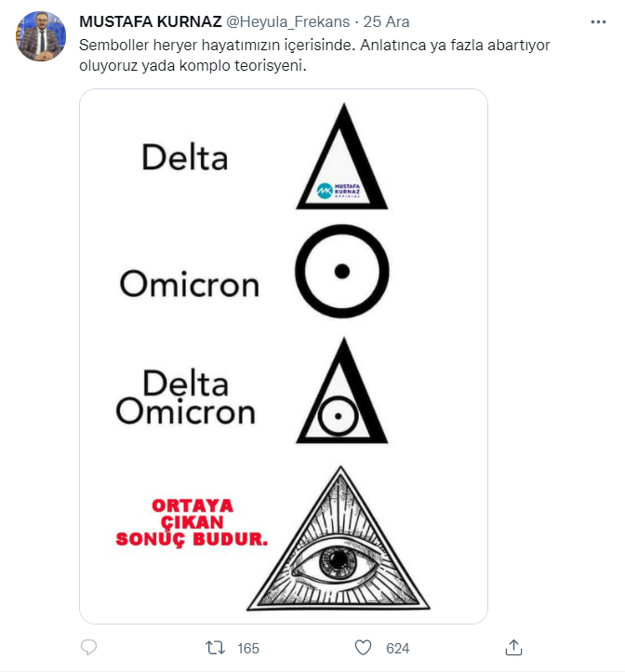Click the single word Delta label at the top

(184, 156)
